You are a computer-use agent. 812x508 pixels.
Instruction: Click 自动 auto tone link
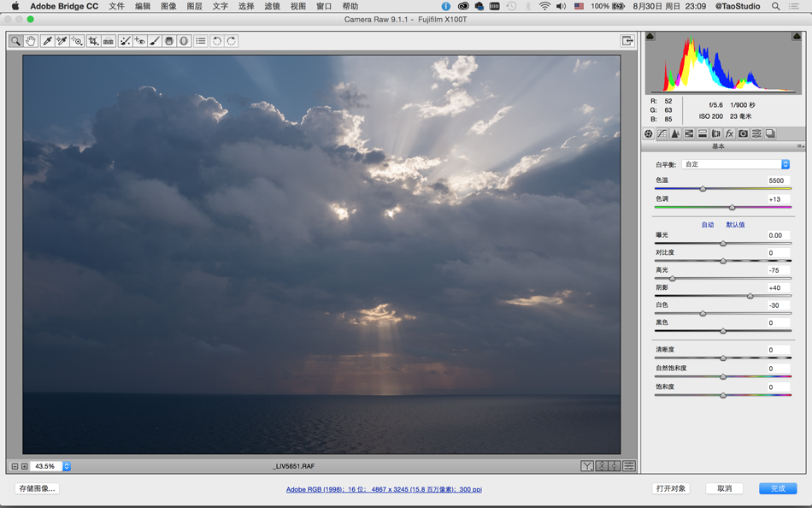[708, 225]
